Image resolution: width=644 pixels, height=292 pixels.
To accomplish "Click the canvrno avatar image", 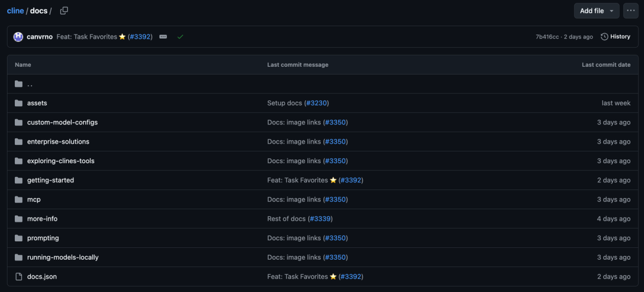I will pyautogui.click(x=18, y=36).
